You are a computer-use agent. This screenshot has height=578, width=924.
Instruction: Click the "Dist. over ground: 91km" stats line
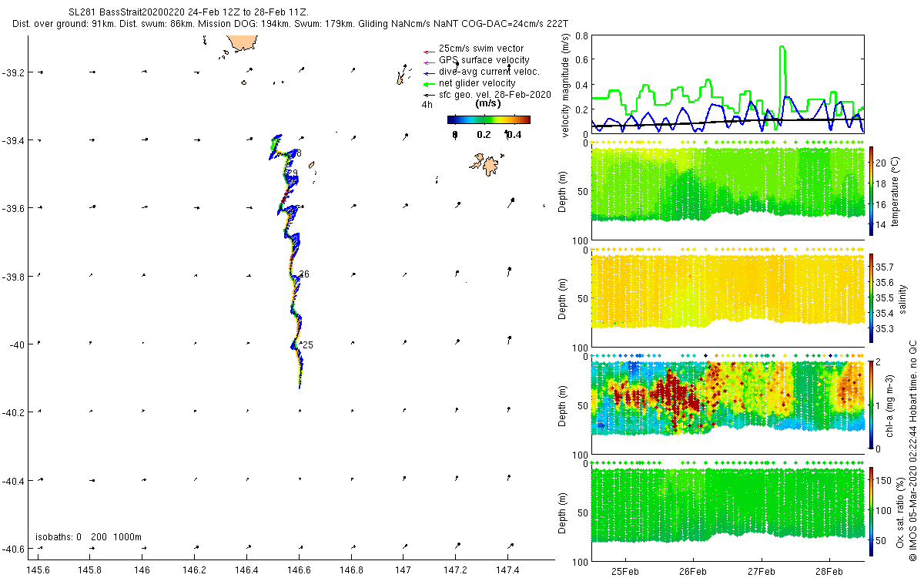[290, 24]
